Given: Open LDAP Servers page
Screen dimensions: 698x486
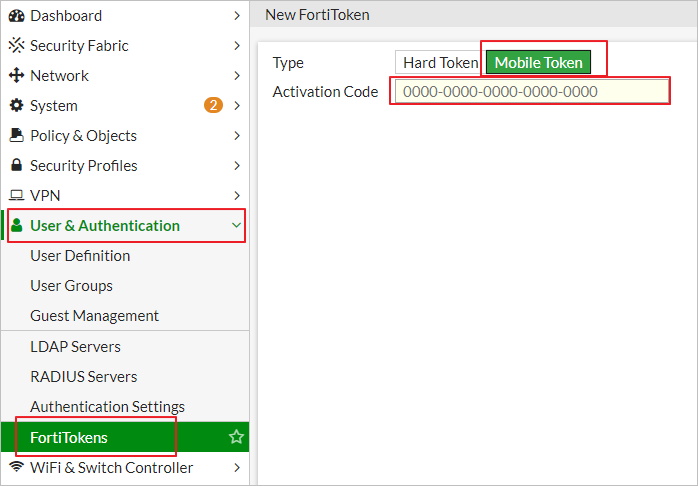Looking at the screenshot, I should [x=75, y=347].
